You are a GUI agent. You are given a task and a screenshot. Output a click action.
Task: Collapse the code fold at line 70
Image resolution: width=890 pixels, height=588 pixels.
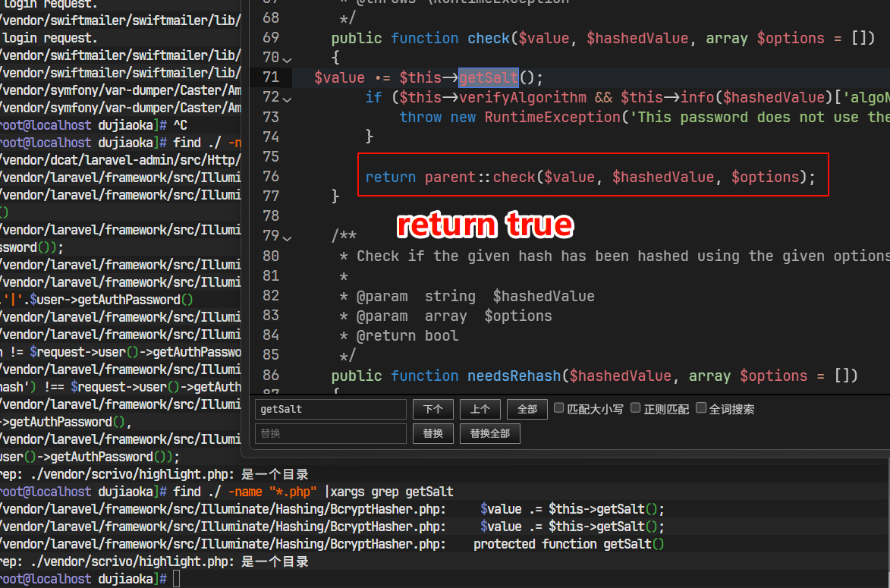point(288,59)
